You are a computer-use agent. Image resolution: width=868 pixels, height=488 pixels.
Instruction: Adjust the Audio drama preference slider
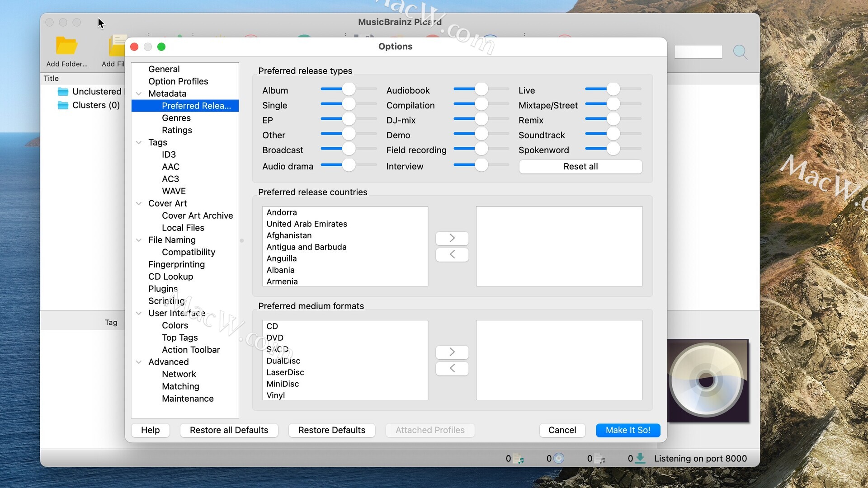(349, 165)
